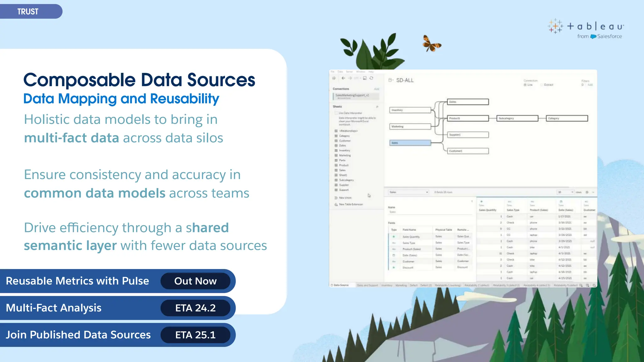644x362 pixels.
Task: Click the data grid settings gear icon
Action: (x=587, y=192)
